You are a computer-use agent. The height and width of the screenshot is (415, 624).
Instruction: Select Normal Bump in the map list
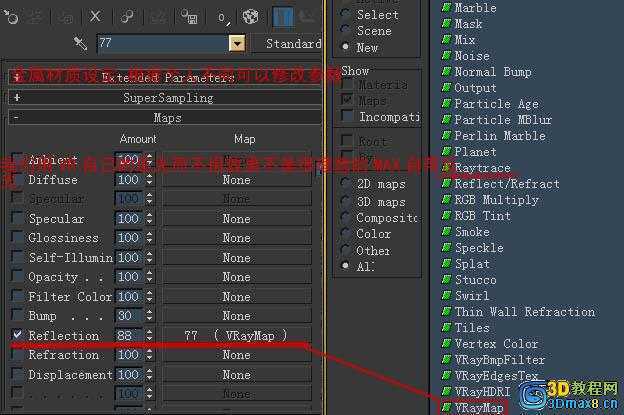(x=493, y=72)
